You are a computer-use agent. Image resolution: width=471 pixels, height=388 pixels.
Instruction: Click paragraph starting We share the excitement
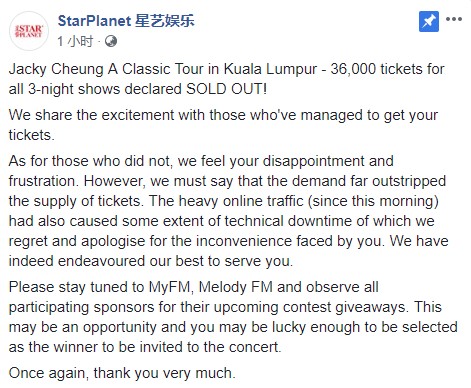(x=223, y=125)
